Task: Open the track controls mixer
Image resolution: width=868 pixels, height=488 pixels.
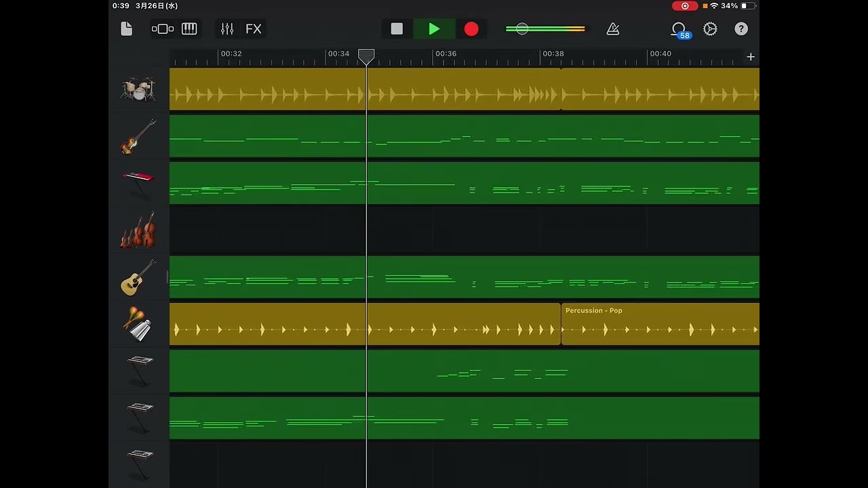Action: [x=227, y=28]
